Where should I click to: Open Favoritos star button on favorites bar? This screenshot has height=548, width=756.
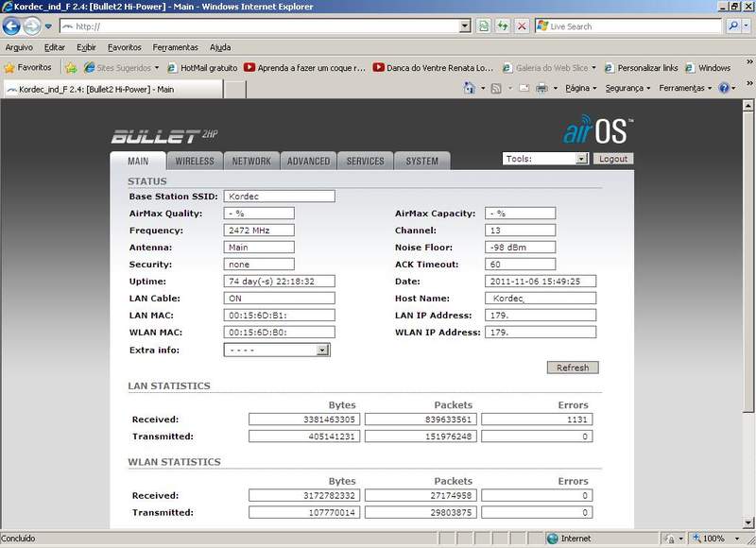pyautogui.click(x=28, y=67)
